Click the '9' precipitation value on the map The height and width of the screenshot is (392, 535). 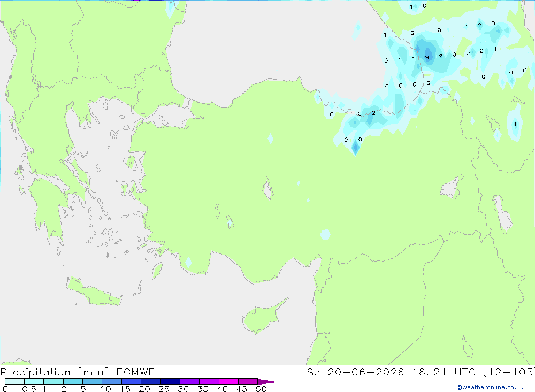click(x=427, y=57)
